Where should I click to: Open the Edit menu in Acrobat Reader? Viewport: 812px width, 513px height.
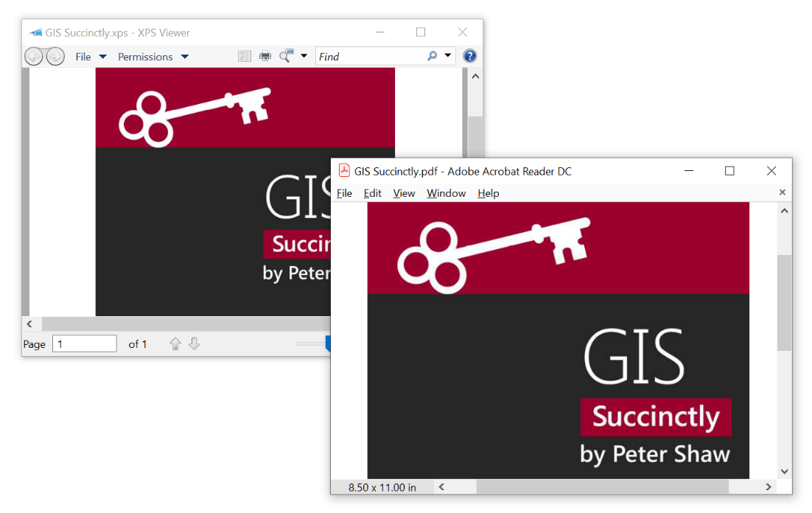click(372, 193)
